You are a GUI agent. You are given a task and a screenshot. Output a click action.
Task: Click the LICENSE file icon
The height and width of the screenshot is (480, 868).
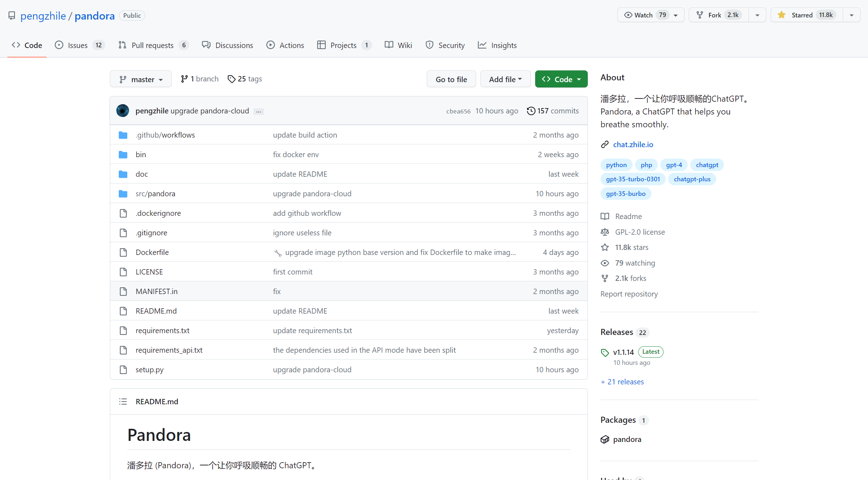pyautogui.click(x=123, y=272)
